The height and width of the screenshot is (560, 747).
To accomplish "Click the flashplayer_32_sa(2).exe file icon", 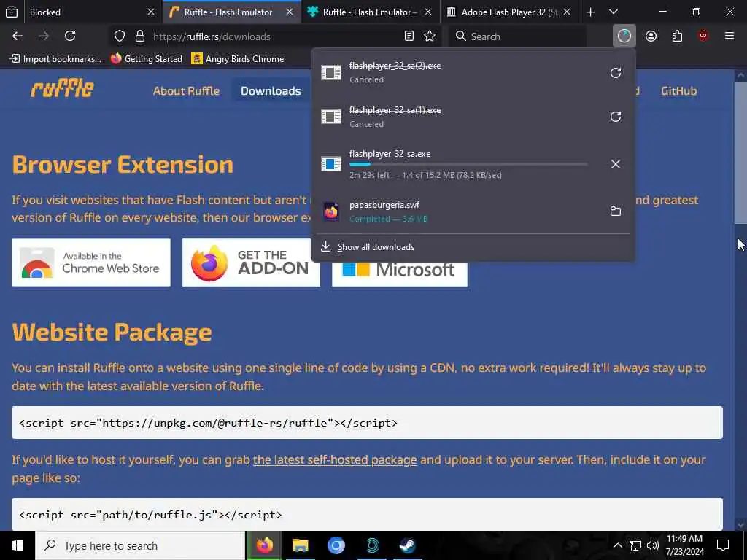I will pos(331,72).
